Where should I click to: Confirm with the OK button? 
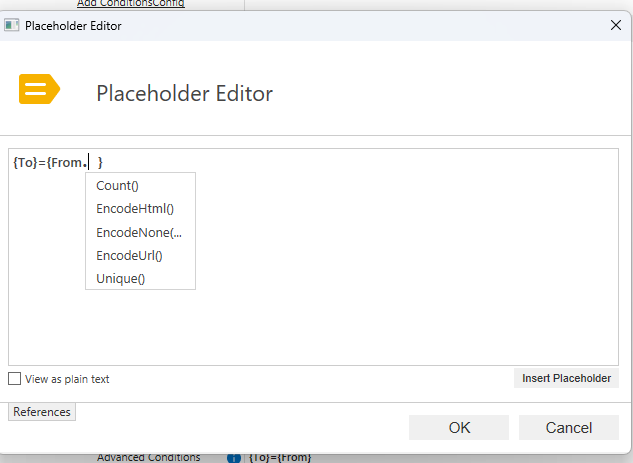[459, 427]
